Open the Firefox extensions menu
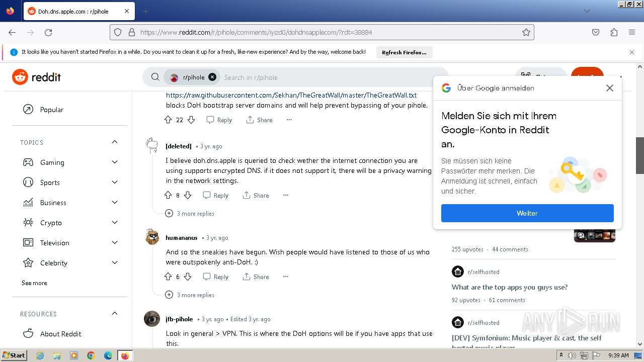The image size is (644, 362). click(614, 32)
